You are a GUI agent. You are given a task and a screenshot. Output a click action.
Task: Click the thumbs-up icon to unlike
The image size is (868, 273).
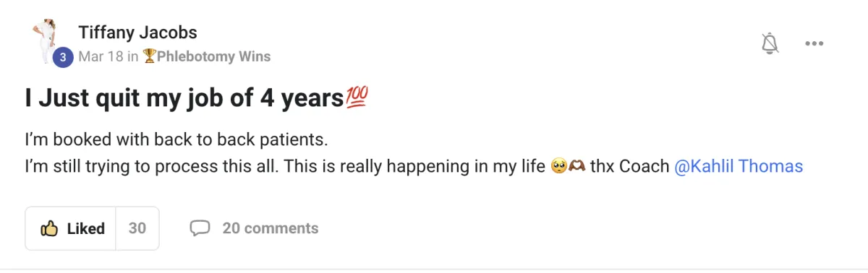coord(49,229)
